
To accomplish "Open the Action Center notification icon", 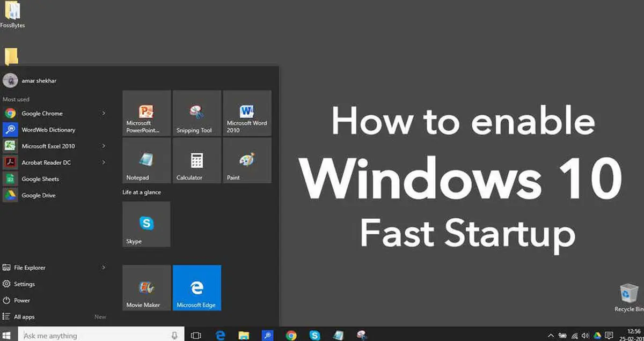I will [x=609, y=336].
